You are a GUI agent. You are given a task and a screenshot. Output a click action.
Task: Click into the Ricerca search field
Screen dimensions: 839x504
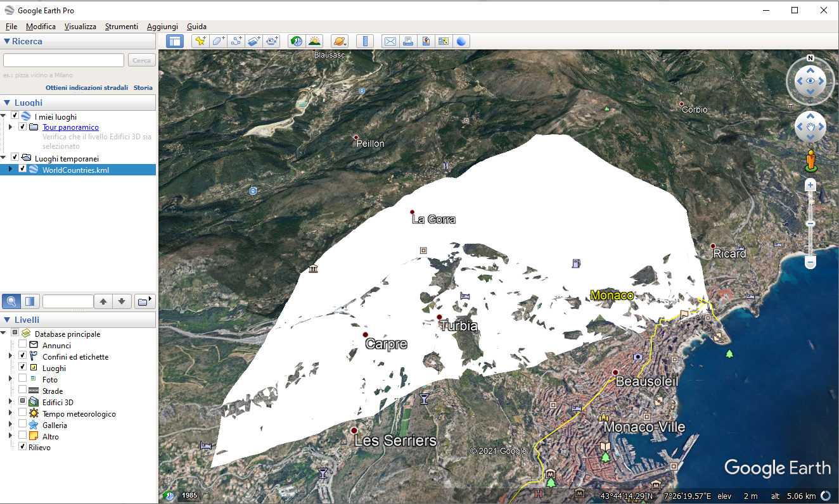pos(63,60)
